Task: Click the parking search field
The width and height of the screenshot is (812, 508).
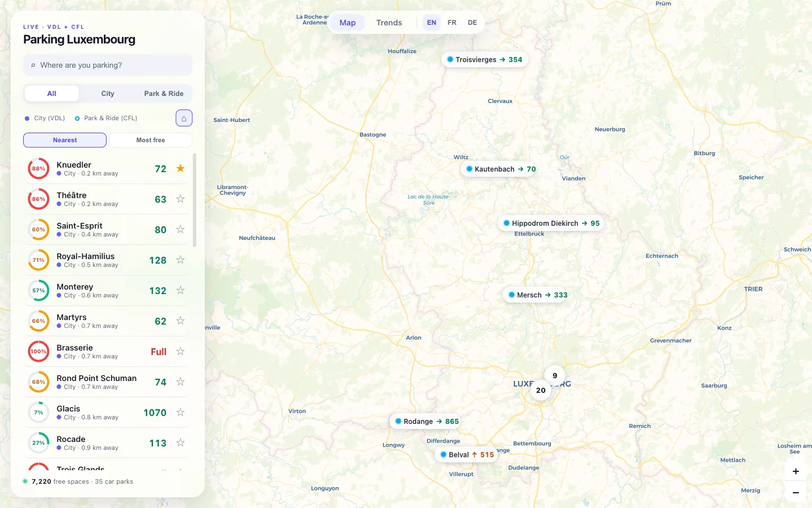Action: coord(108,65)
